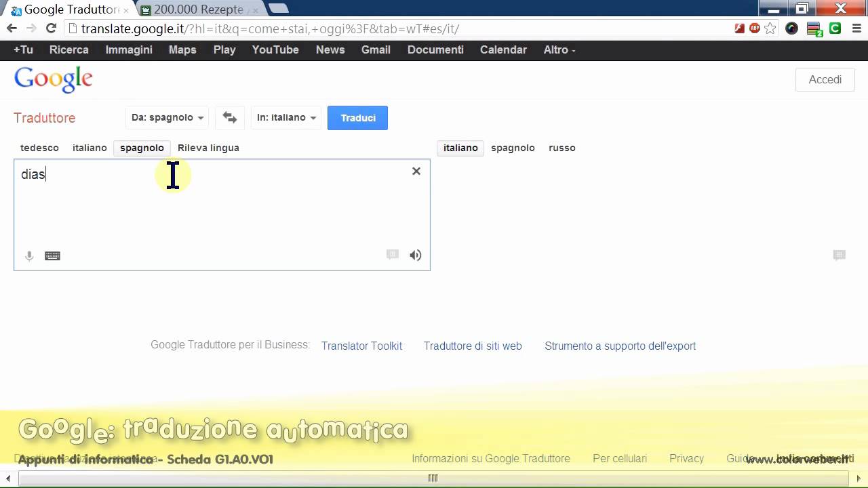Open Play in Google bar

coord(224,49)
